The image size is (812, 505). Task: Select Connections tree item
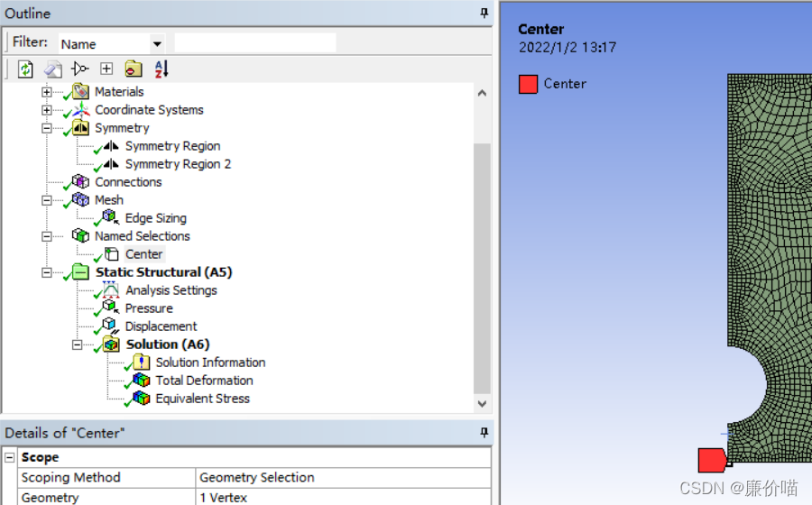(128, 182)
